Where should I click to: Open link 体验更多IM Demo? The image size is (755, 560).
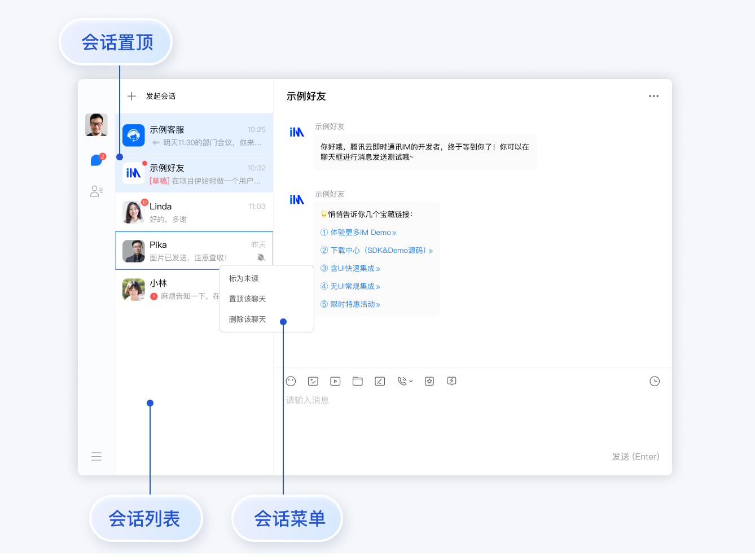358,233
